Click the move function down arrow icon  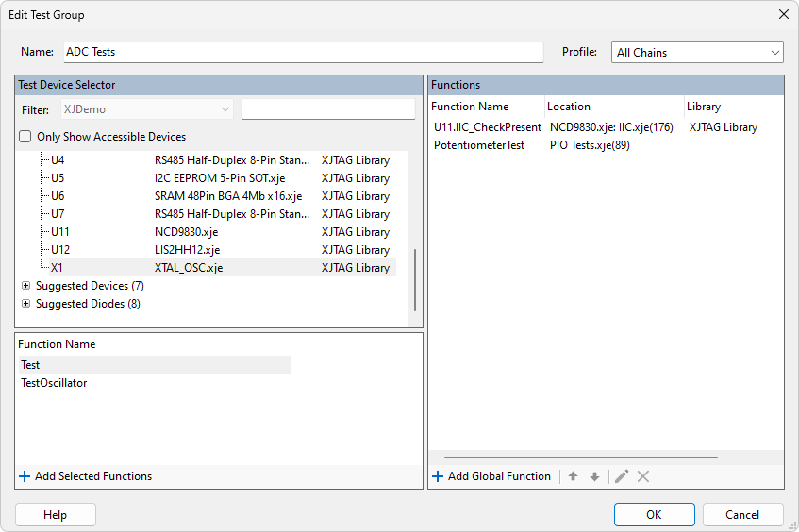click(x=594, y=476)
